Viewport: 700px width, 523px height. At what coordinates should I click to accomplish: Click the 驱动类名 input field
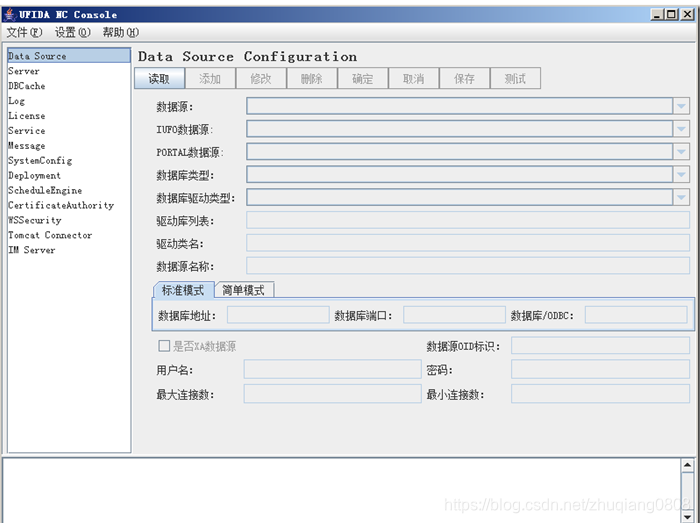468,243
